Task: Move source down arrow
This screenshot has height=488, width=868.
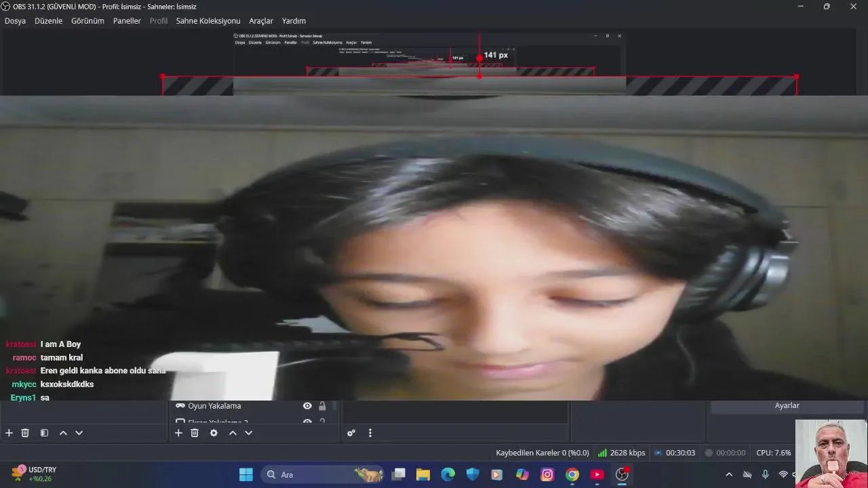Action: tap(248, 432)
